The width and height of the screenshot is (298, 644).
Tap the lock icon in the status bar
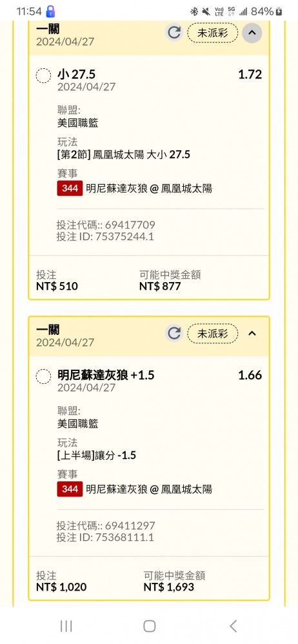50,11
